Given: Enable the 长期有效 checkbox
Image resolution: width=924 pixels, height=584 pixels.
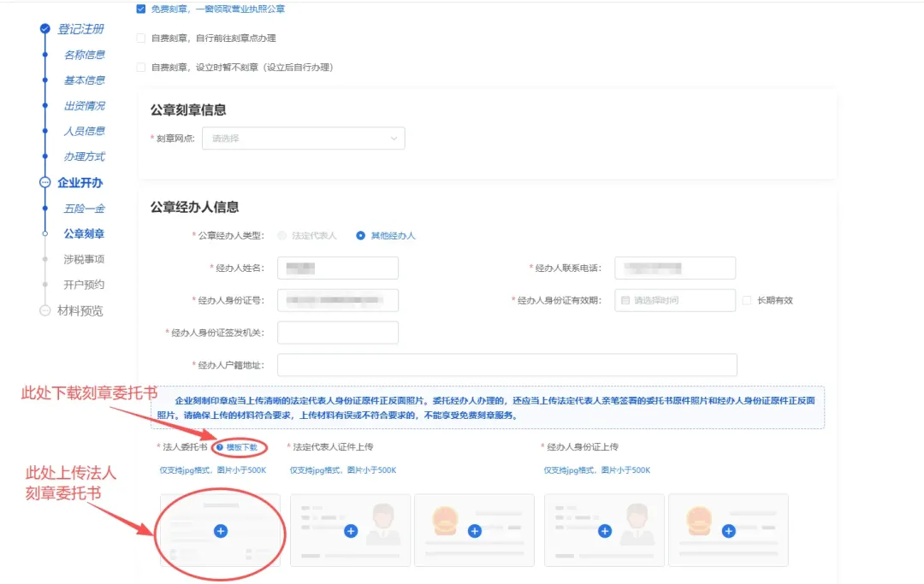Looking at the screenshot, I should [748, 300].
